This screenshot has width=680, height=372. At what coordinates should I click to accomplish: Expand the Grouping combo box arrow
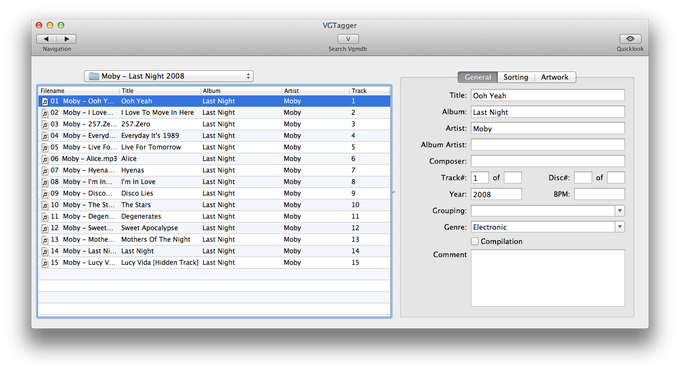click(620, 211)
